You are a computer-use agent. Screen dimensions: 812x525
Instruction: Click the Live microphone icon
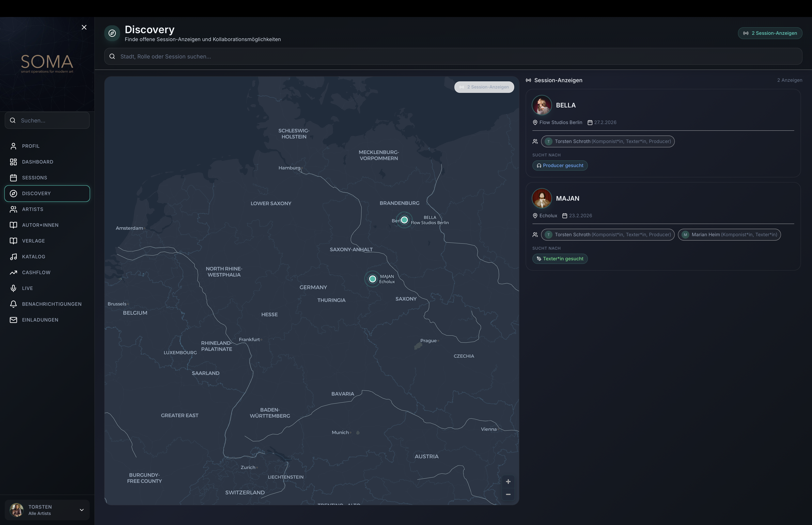tap(14, 288)
